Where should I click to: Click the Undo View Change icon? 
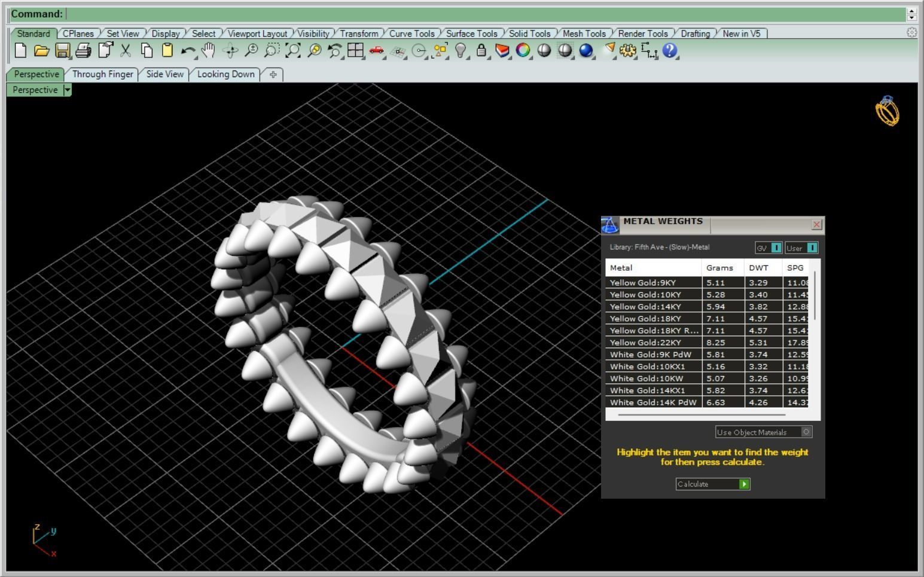[x=335, y=51]
